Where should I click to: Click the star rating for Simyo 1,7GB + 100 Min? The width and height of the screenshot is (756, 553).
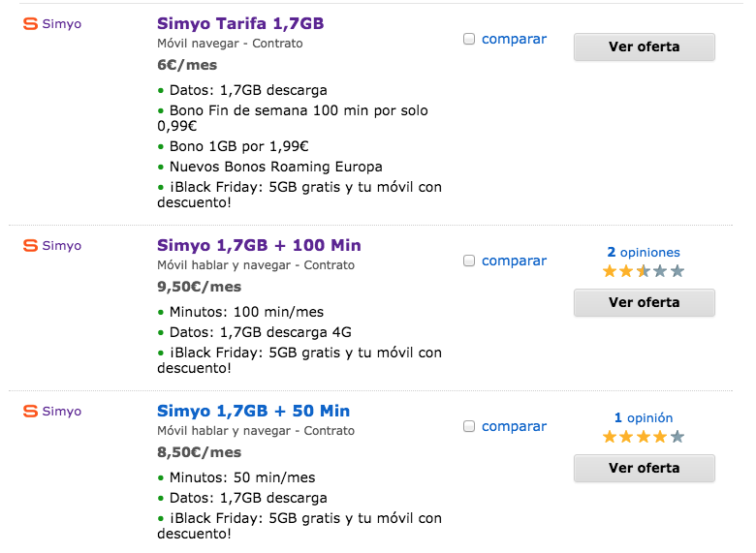644,271
